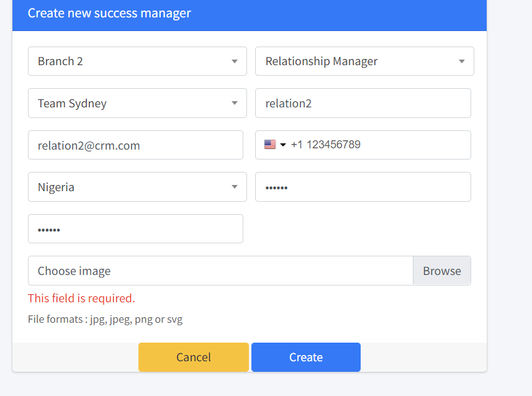Image resolution: width=532 pixels, height=396 pixels.
Task: Click the Browse button
Action: pos(442,271)
